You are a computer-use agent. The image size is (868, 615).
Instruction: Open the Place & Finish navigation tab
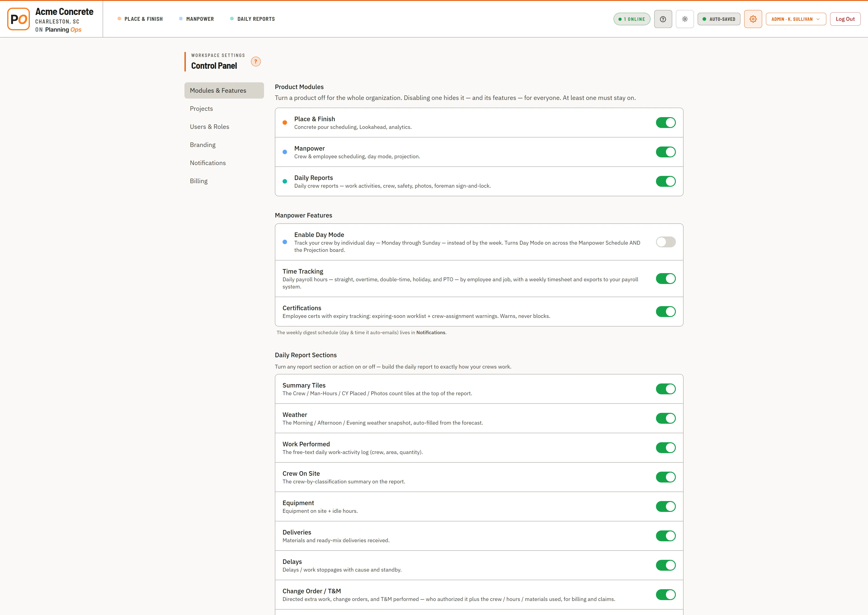(x=140, y=19)
